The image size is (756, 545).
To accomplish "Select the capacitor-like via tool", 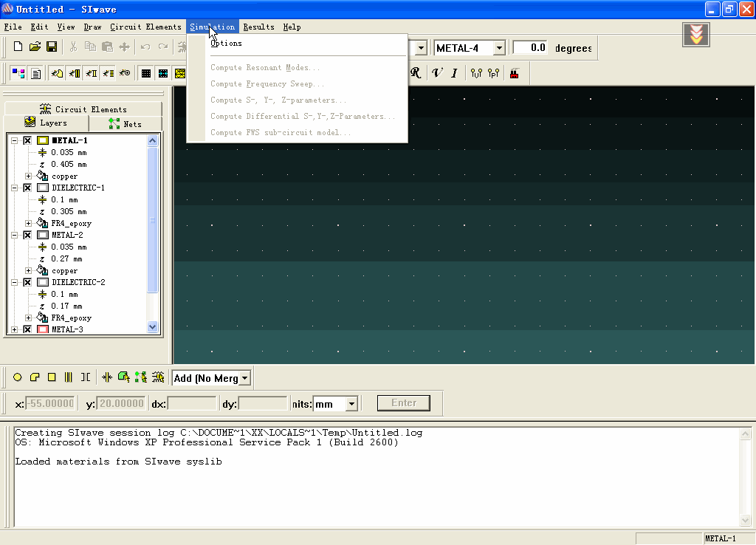I will [107, 377].
